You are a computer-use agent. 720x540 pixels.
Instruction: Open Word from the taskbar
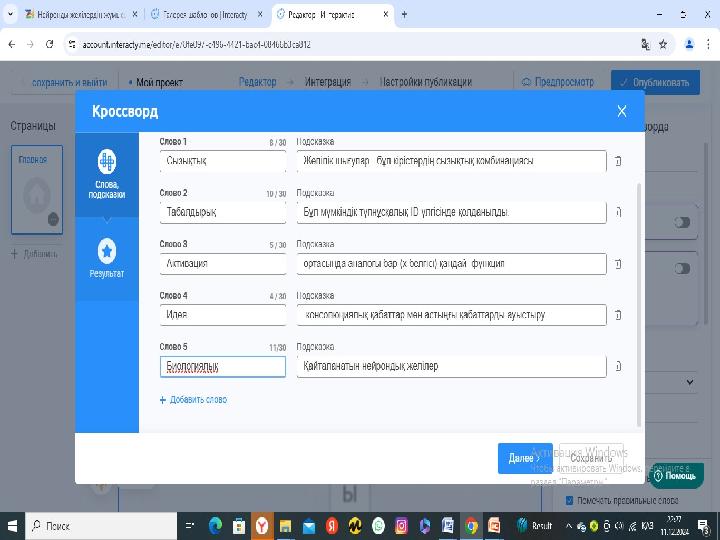(x=448, y=526)
